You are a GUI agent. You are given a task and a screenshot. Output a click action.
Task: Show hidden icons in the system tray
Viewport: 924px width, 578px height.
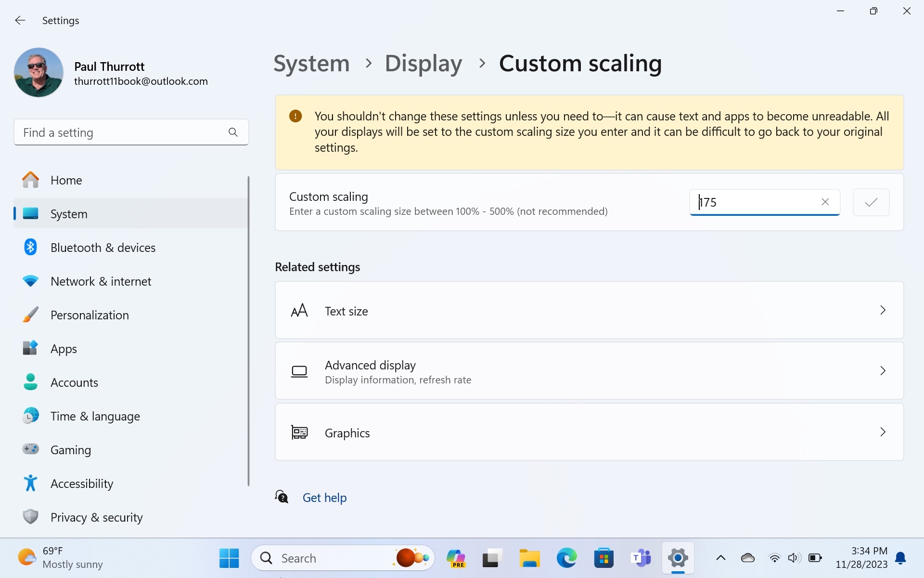[x=720, y=558]
